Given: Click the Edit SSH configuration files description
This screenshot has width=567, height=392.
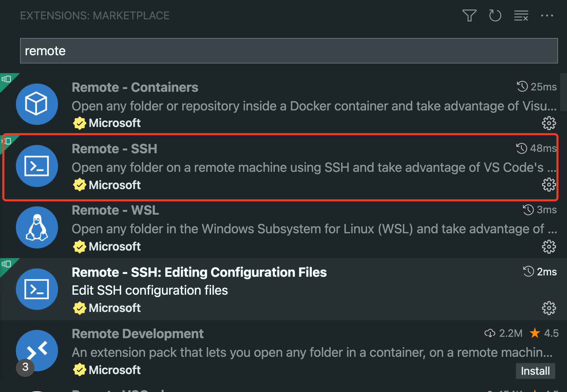Looking at the screenshot, I should coord(150,290).
